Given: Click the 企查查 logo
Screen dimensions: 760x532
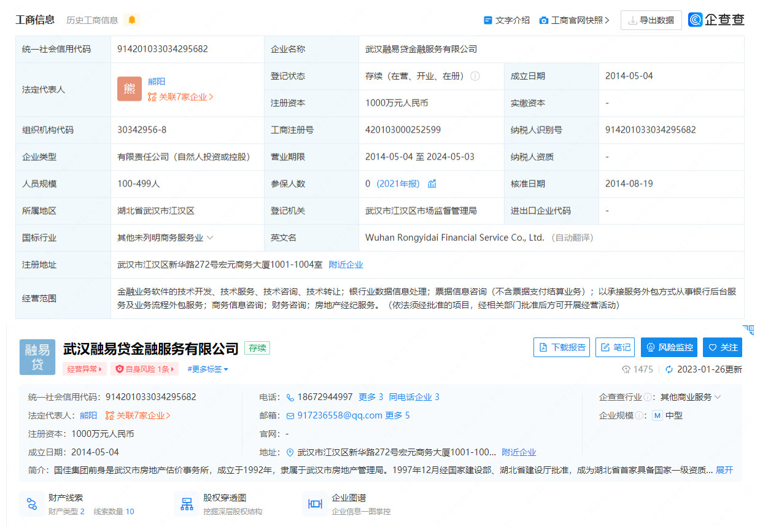Looking at the screenshot, I should click(716, 20).
